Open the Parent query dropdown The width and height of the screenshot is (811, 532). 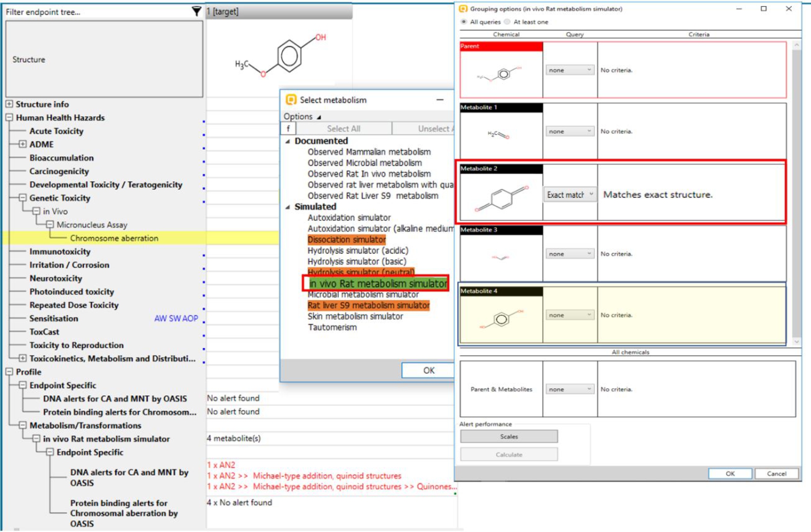pyautogui.click(x=570, y=70)
